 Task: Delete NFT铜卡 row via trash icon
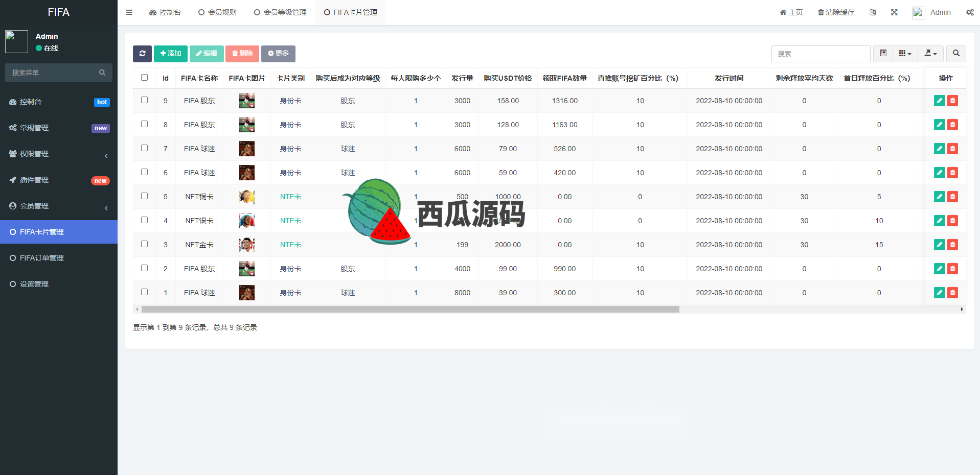pyautogui.click(x=952, y=197)
